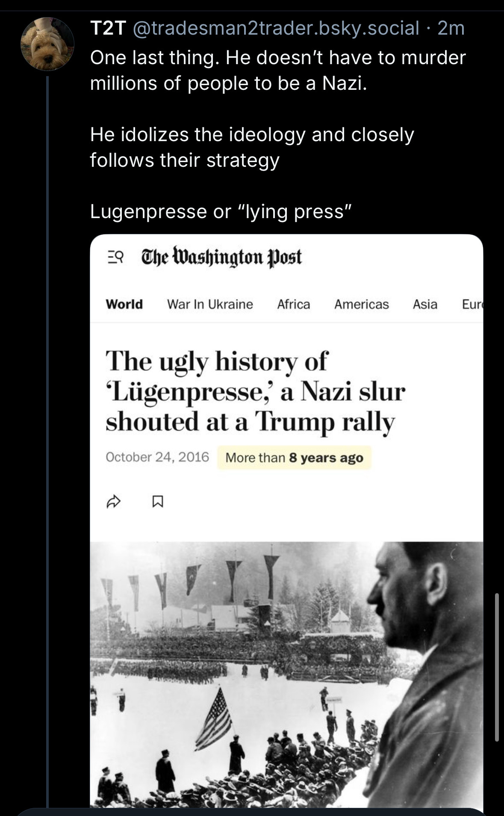
Task: Open the black-and-white rally photo
Action: click(x=286, y=674)
